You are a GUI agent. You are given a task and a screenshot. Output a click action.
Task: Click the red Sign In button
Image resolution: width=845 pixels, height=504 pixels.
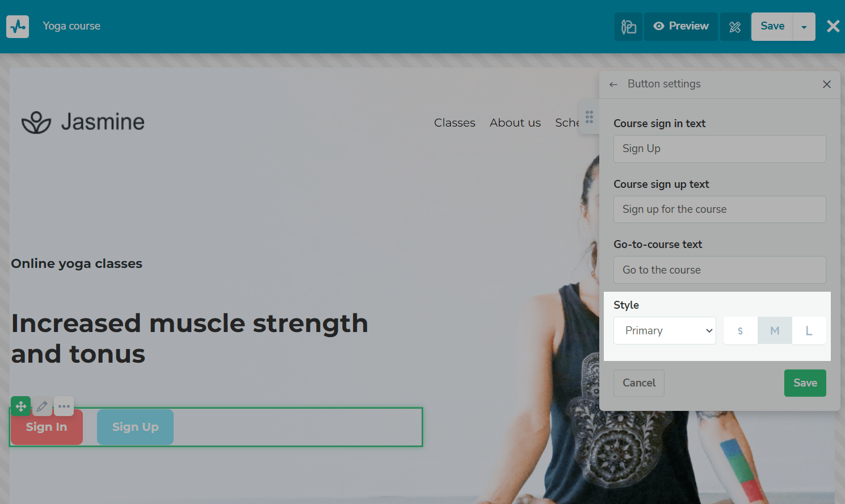pos(47,427)
